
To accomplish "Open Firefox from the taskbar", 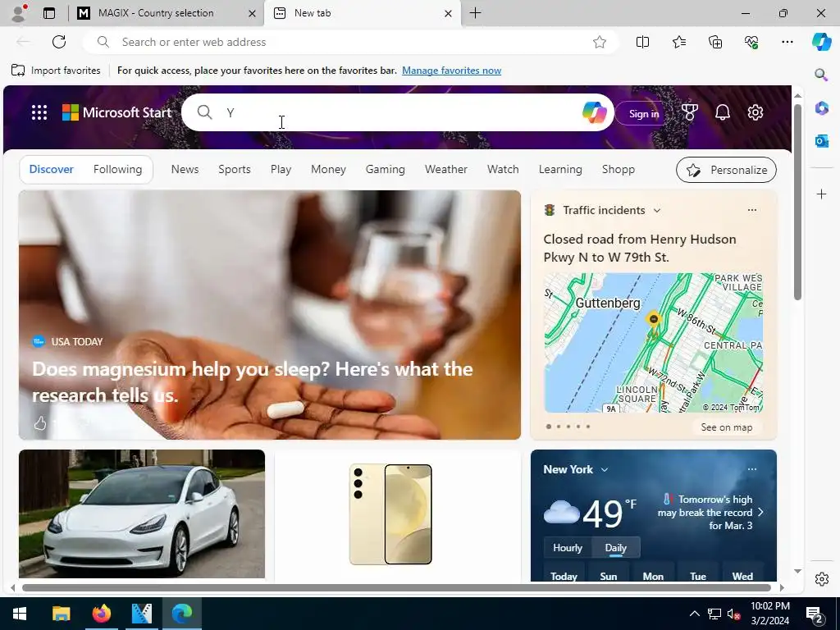I will [x=101, y=614].
